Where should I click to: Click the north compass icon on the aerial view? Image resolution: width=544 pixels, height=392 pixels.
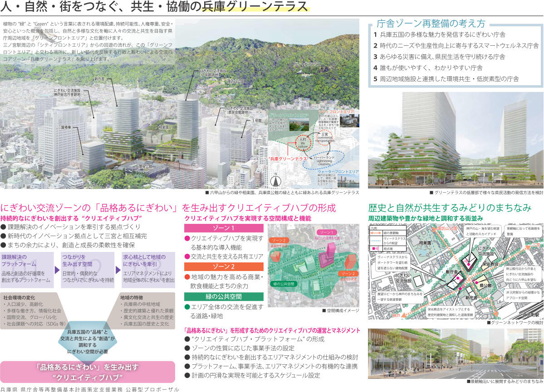[x=275, y=180]
